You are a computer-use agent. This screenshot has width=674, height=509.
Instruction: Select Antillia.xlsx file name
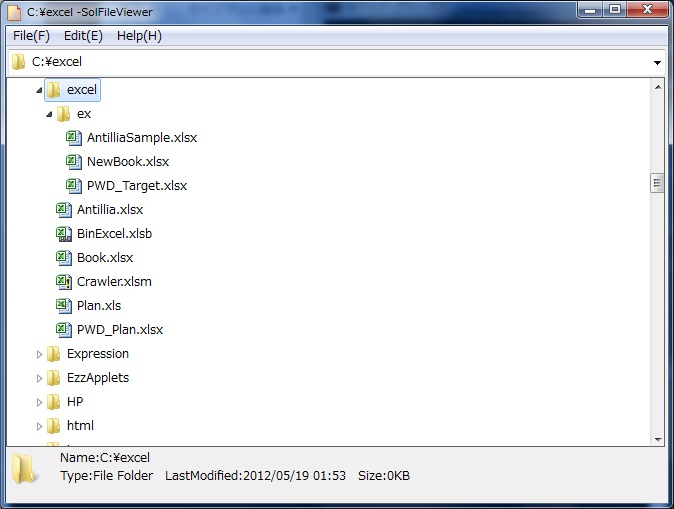point(110,210)
